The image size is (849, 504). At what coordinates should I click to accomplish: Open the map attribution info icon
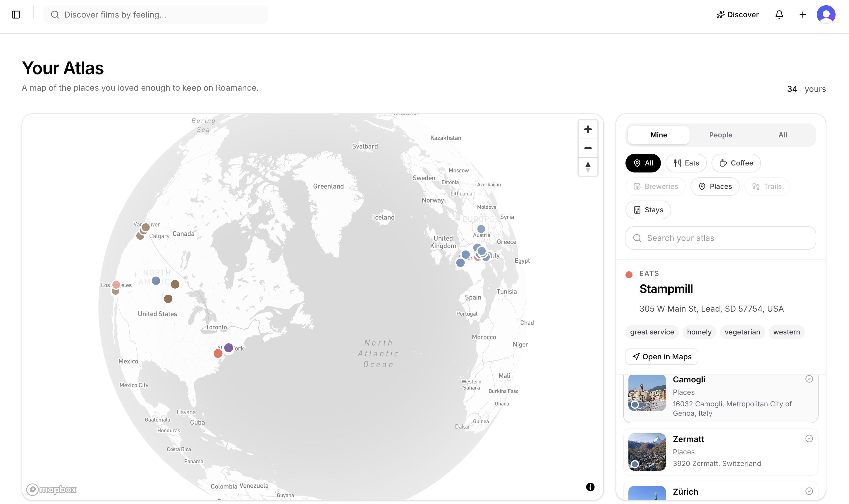click(x=590, y=487)
